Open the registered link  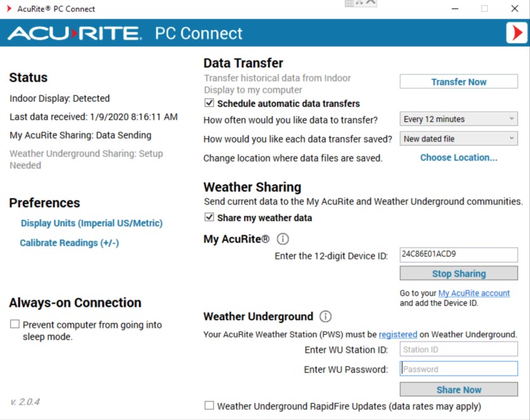(398, 334)
